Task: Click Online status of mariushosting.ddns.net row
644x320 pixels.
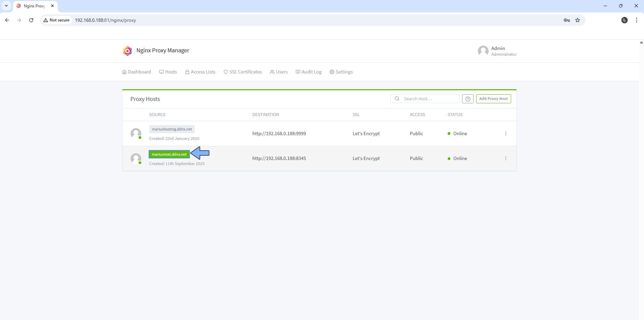Action: pos(457,134)
